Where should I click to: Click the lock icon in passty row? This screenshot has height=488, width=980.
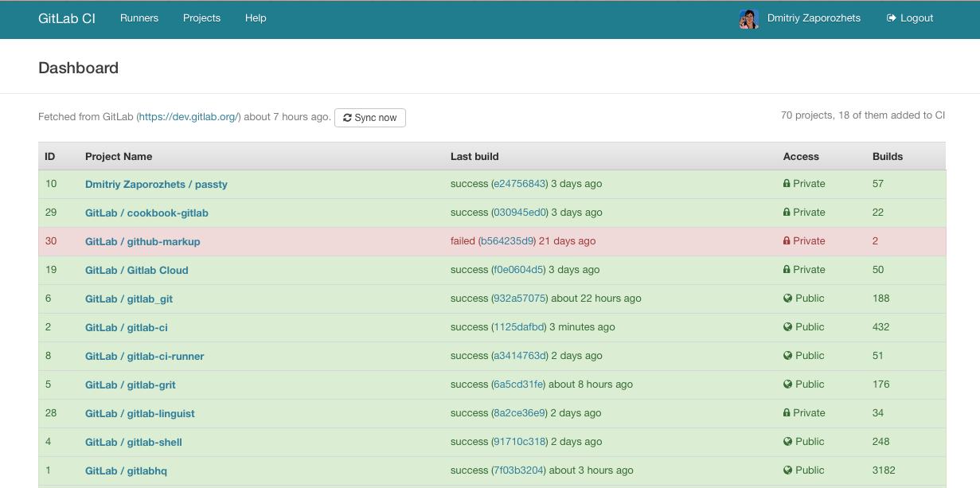(x=787, y=184)
